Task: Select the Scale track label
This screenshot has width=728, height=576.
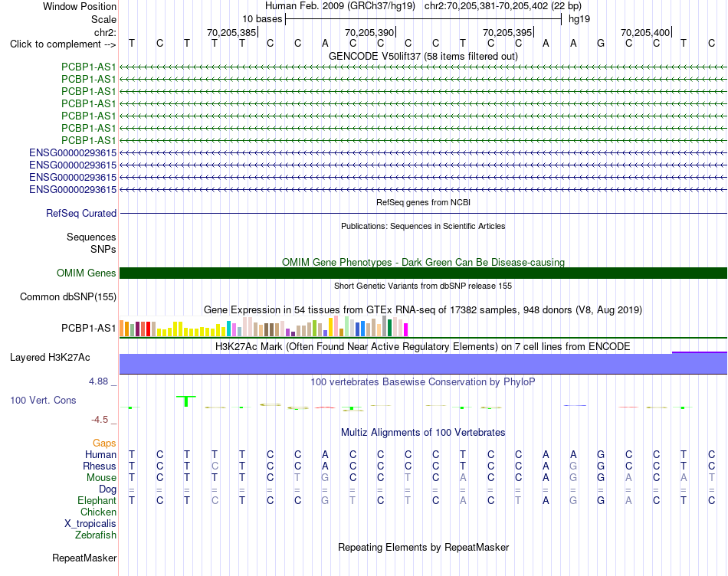Action: click(103, 19)
